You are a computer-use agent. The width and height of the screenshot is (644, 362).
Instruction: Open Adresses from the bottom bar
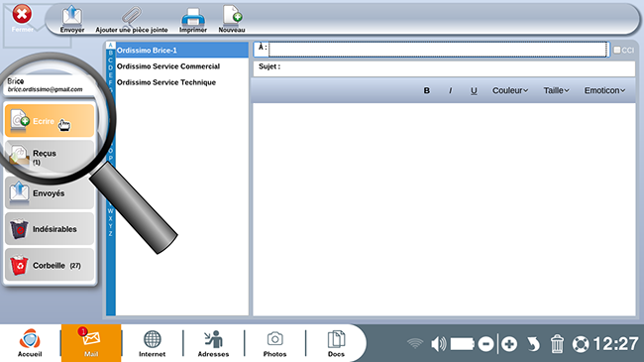[x=213, y=343]
